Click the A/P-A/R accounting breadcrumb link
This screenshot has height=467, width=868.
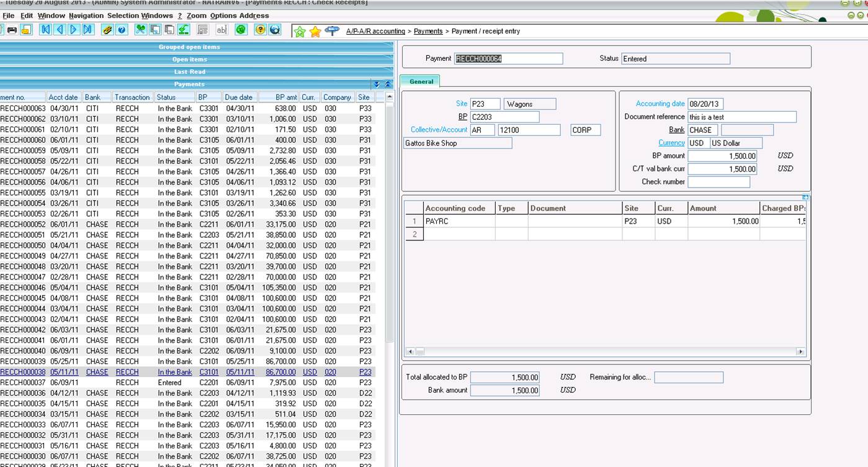pyautogui.click(x=375, y=31)
